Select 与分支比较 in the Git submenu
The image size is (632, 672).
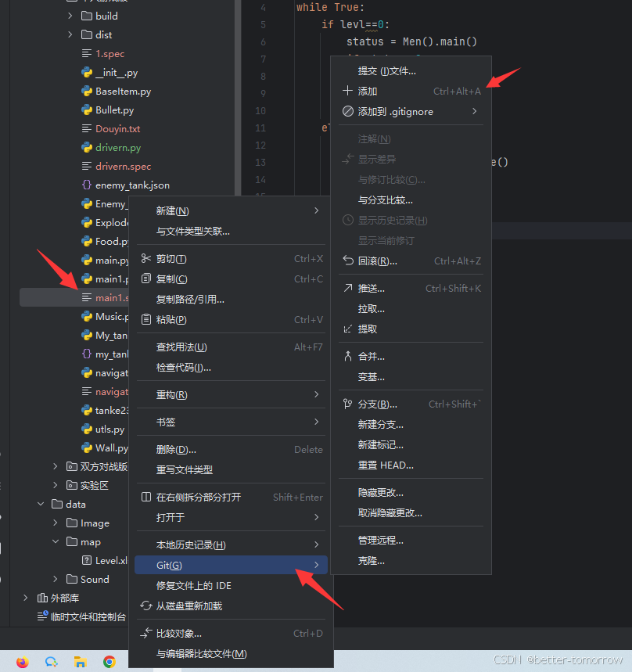[x=385, y=199]
